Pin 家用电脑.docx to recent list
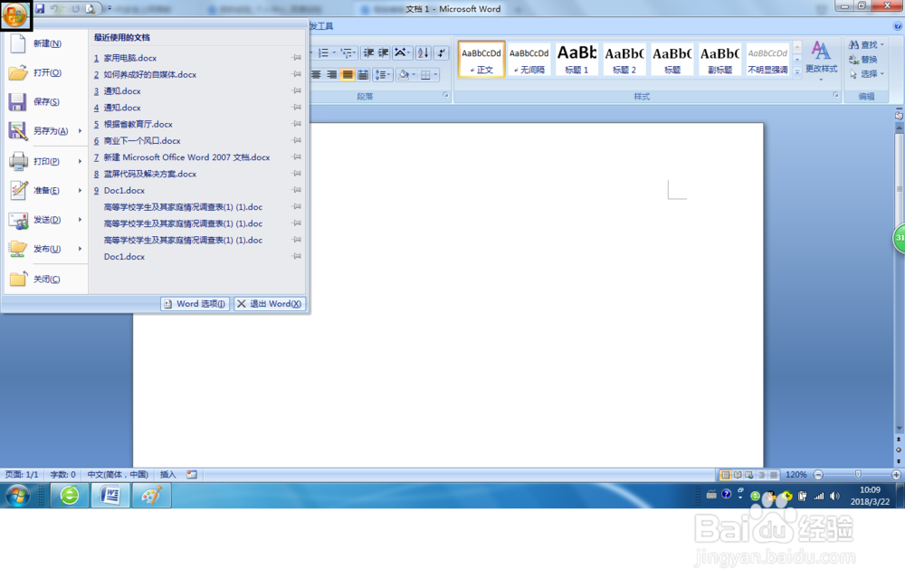Image resolution: width=905 pixels, height=588 pixels. [297, 58]
